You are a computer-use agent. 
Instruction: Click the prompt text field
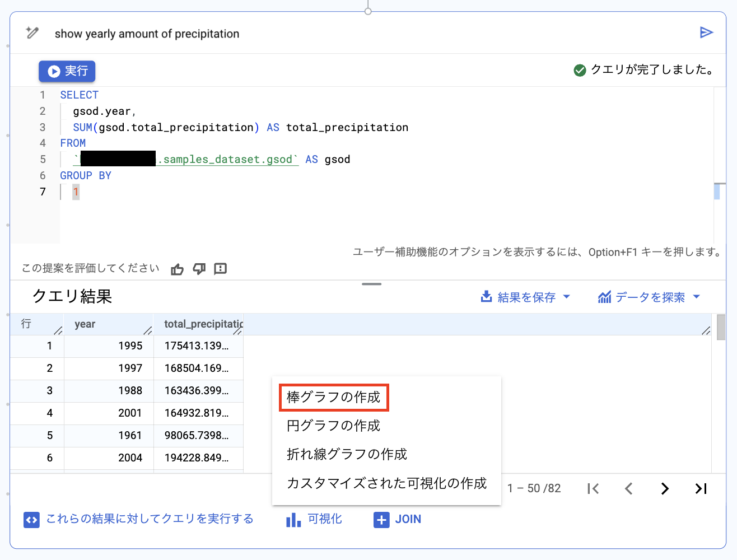pos(370,34)
